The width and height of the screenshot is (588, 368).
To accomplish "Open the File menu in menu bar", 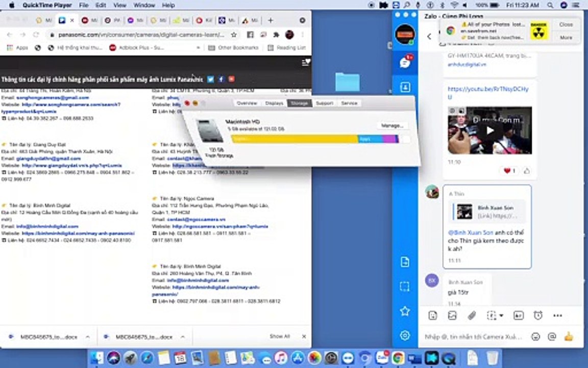I will pos(84,5).
